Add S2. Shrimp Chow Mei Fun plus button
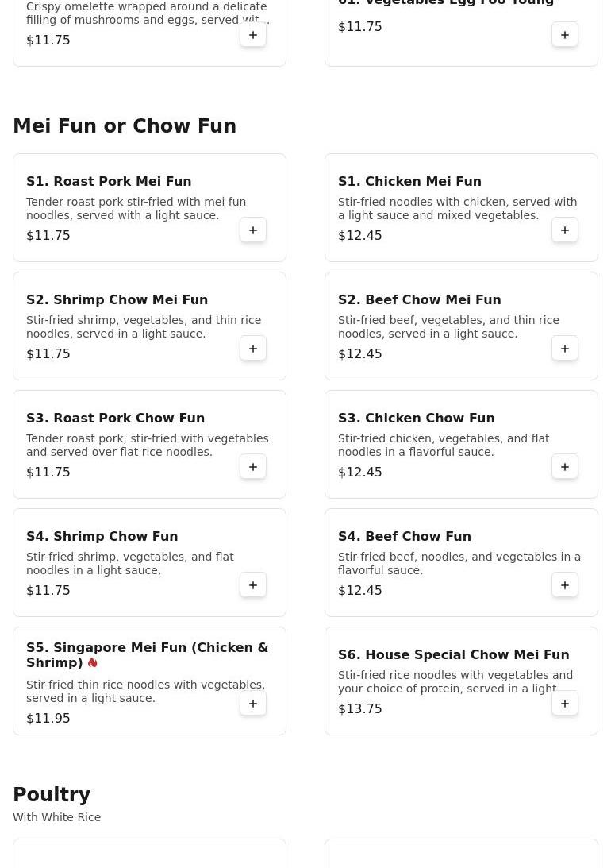Image resolution: width=611 pixels, height=868 pixels. (x=252, y=348)
